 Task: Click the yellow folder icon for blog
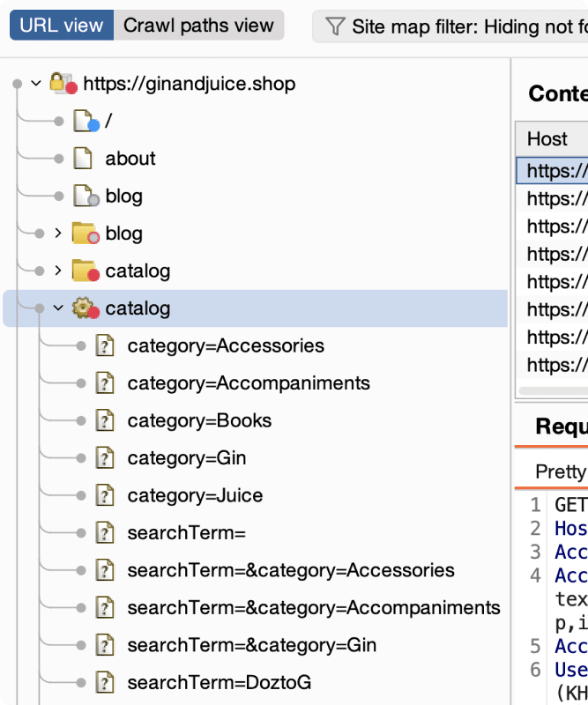pyautogui.click(x=84, y=234)
